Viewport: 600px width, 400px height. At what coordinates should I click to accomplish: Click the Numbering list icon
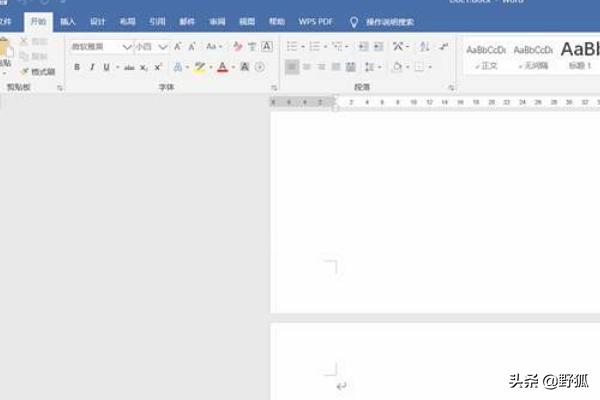(315, 47)
